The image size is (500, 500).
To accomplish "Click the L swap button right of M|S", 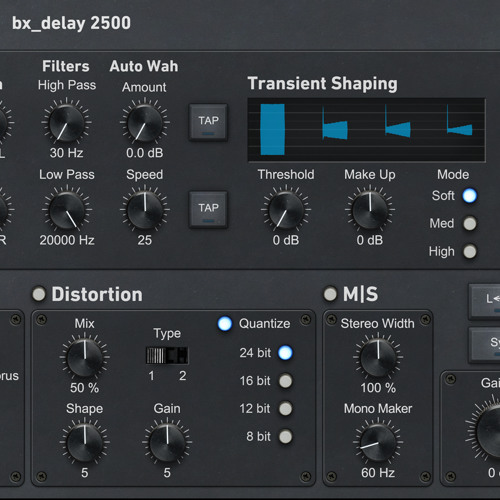I will [485, 301].
